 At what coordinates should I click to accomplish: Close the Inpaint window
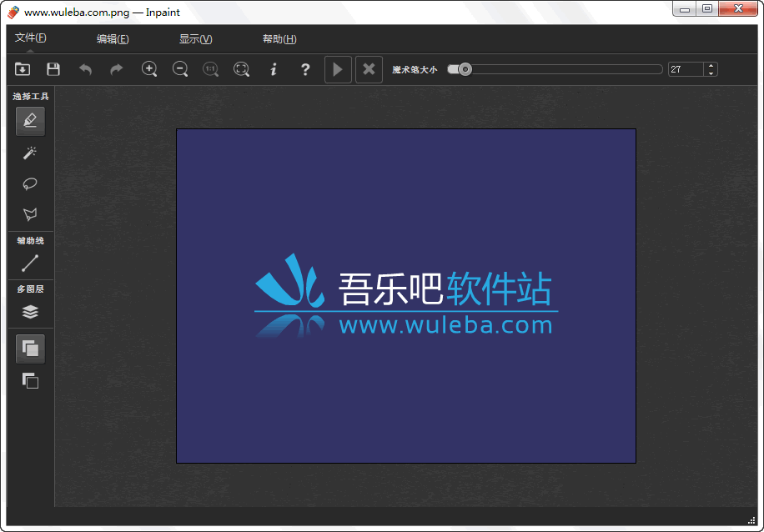coord(738,9)
